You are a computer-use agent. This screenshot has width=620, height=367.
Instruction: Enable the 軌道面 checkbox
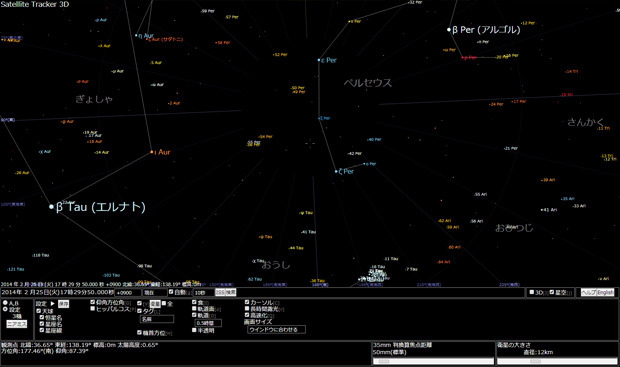pos(194,308)
